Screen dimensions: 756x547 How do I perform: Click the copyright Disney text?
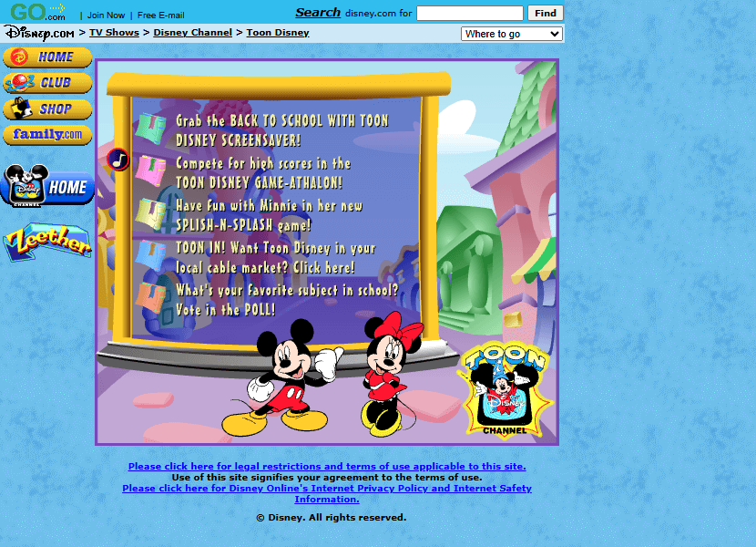[x=332, y=518]
